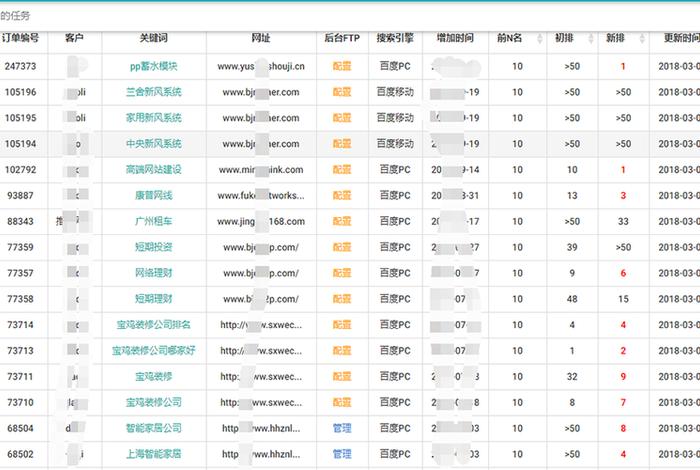Click 新排 value 15 for 短期理财
The image size is (700, 470).
[623, 299]
